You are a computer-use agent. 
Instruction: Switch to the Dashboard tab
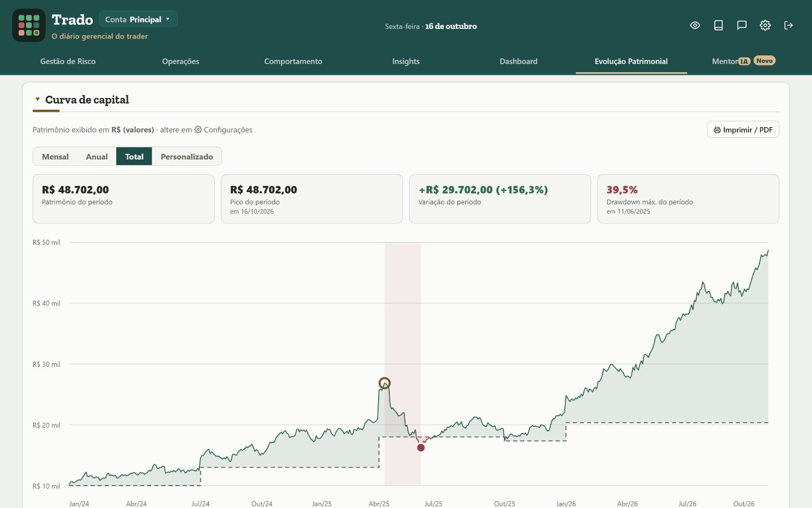coord(519,61)
